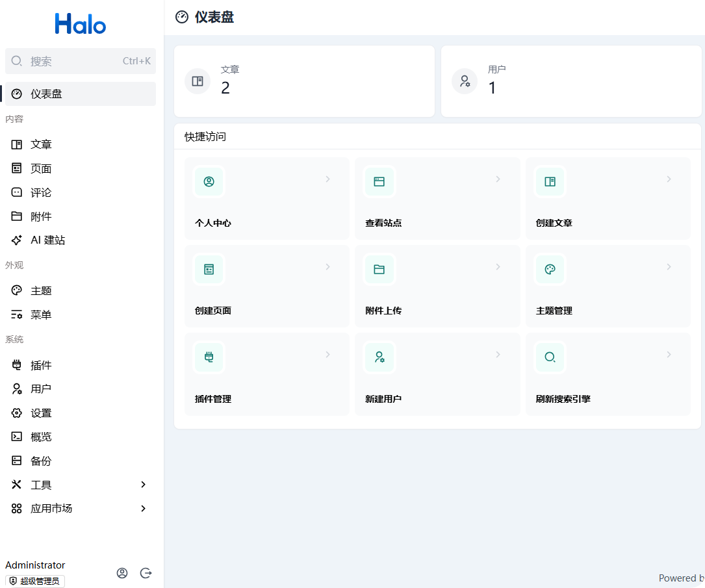705x588 pixels.
Task: Click the 文章 count statistics card
Action: pos(304,81)
